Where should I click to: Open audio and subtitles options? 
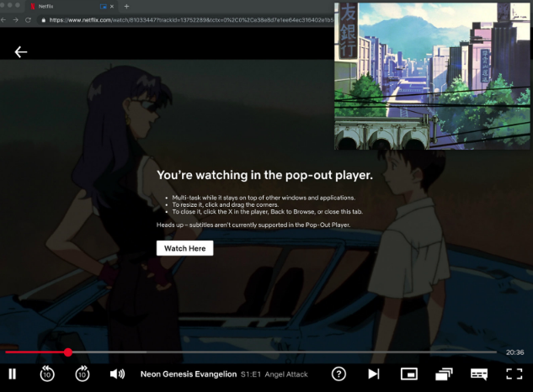[x=479, y=374]
